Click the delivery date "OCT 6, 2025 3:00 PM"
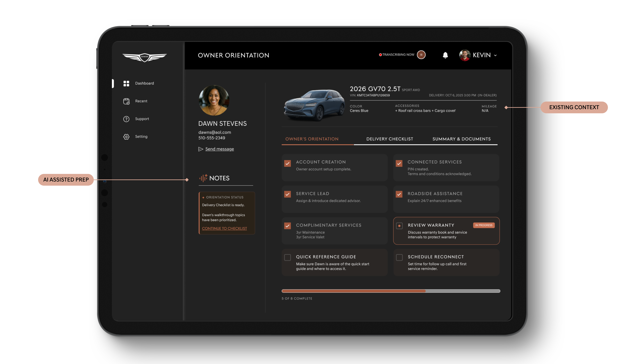626x364 pixels. point(461,95)
